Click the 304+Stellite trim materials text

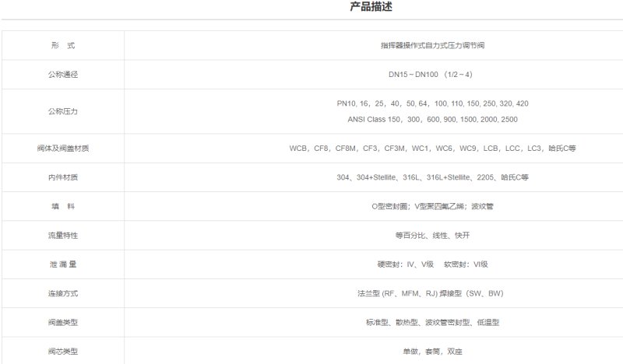(432, 177)
